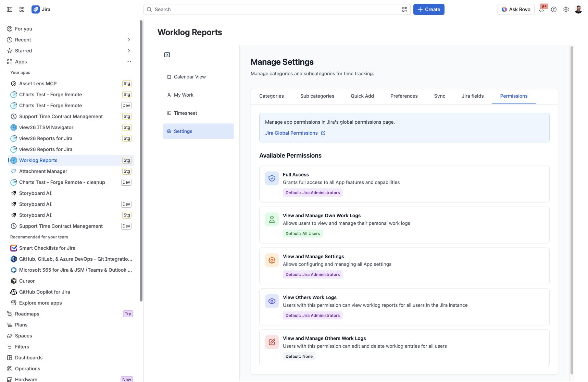This screenshot has height=382, width=588.
Task: Collapse the Worklog Reports inner sidebar
Action: 167,55
